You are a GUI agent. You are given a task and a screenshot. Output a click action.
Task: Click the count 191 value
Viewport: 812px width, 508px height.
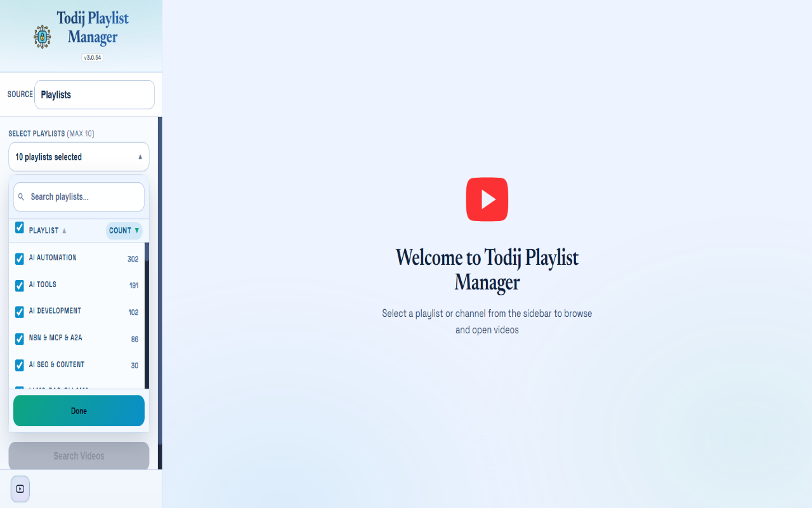click(x=134, y=286)
